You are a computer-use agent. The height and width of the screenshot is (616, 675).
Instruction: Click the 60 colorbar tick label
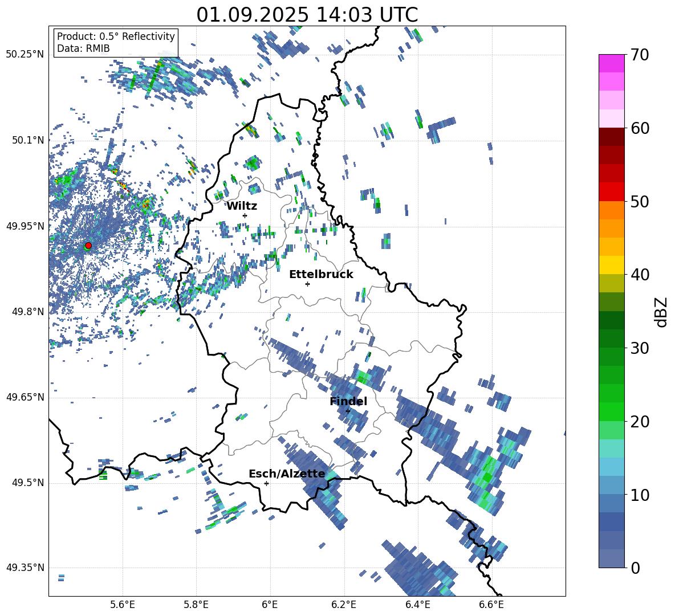pos(640,128)
